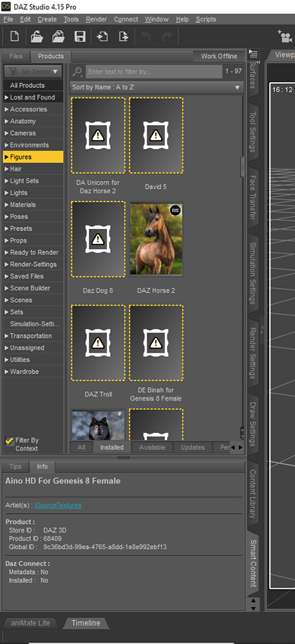The width and height of the screenshot is (295, 644).
Task: Show the All filter tab
Action: coord(82,447)
